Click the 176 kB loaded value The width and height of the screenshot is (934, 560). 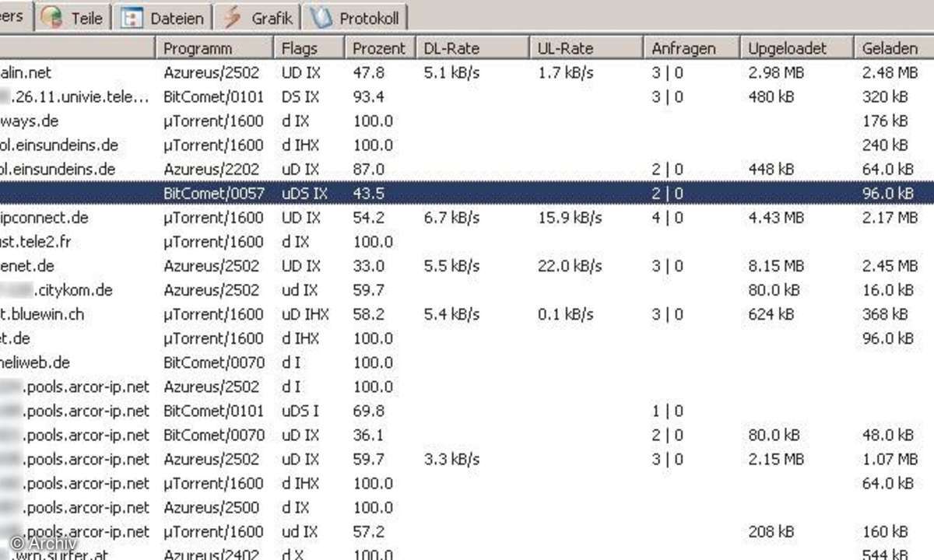click(x=885, y=121)
